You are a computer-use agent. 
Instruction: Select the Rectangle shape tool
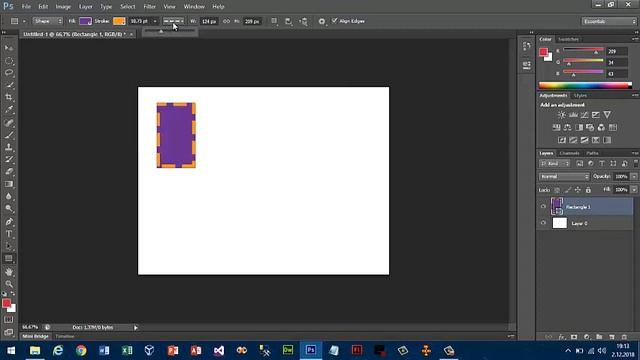point(9,258)
